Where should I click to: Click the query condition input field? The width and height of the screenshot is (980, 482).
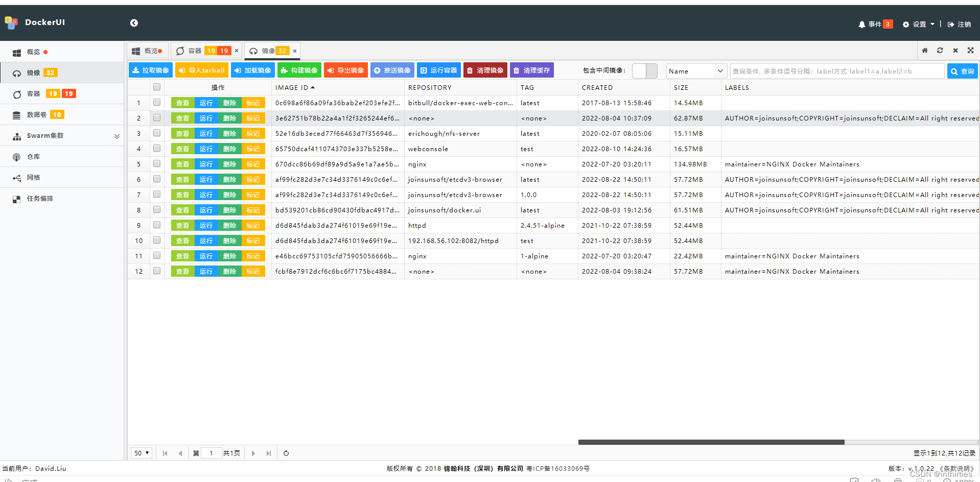click(x=837, y=71)
